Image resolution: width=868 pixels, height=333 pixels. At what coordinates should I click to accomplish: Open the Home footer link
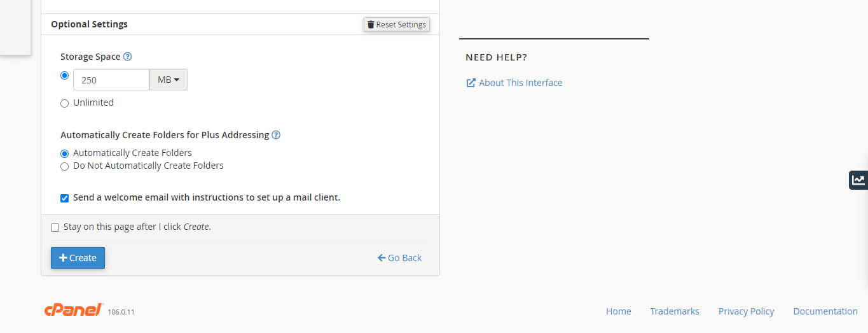618,311
